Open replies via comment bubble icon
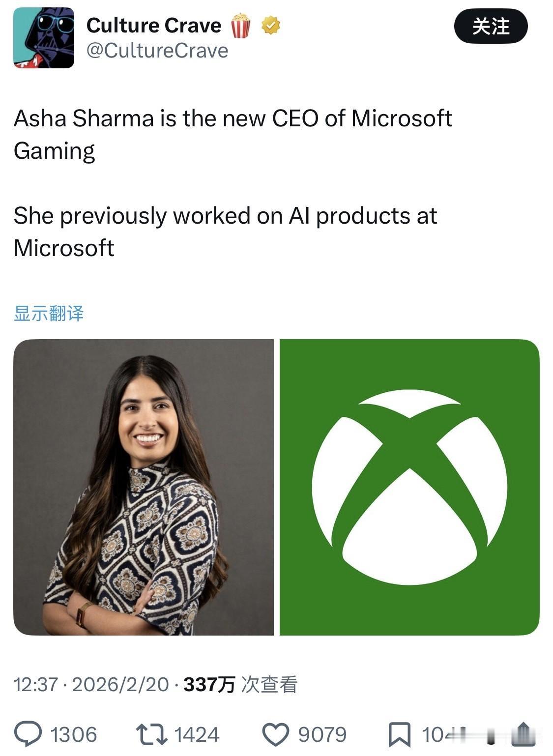 (x=28, y=734)
